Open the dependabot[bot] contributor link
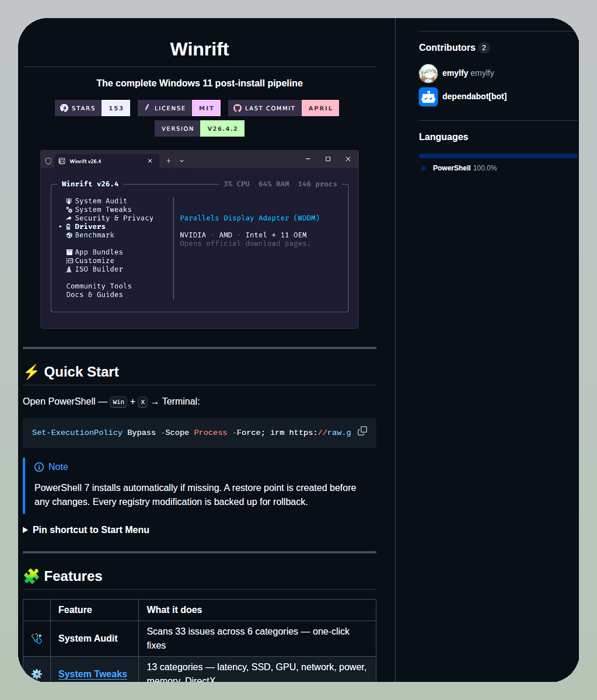This screenshot has height=700, width=597. 474,96
